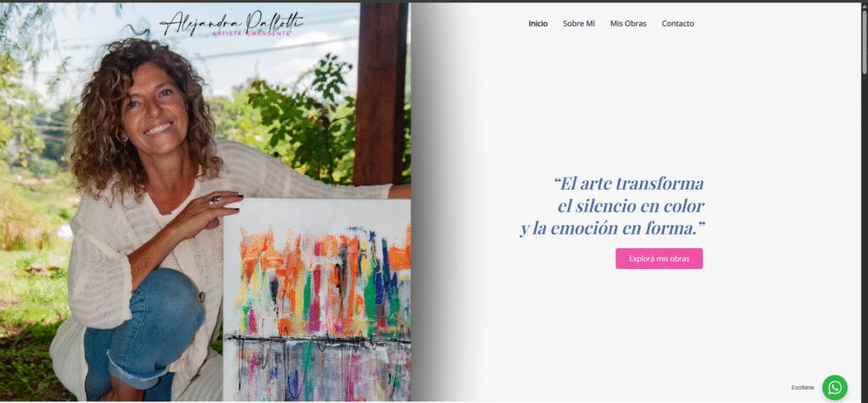Select Mis Obras in navigation
This screenshot has height=403, width=868.
[628, 23]
